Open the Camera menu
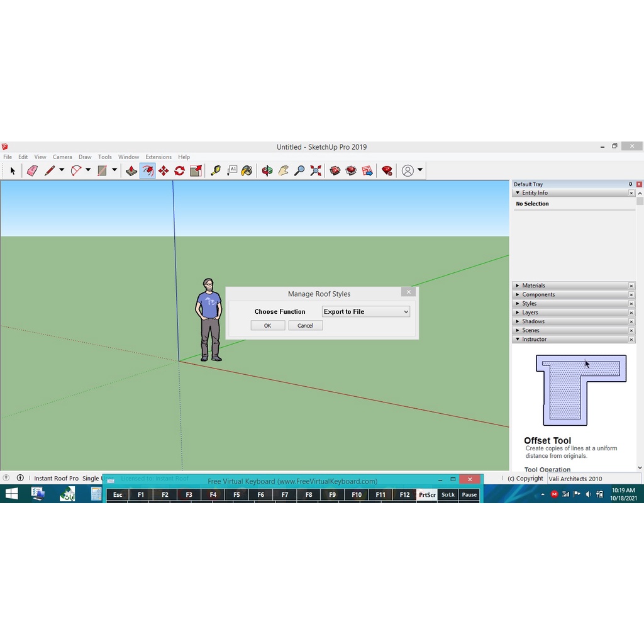This screenshot has width=644, height=644. coord(62,157)
